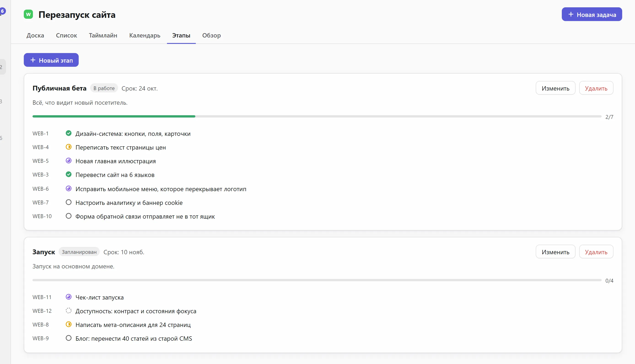Image resolution: width=635 pixels, height=364 pixels.
Task: Click the Запланирован status badge
Action: tap(79, 252)
